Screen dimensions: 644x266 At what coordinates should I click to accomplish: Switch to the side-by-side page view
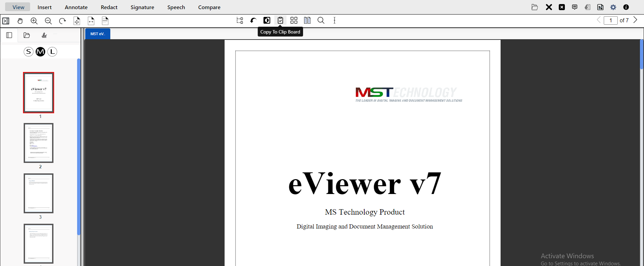click(307, 21)
